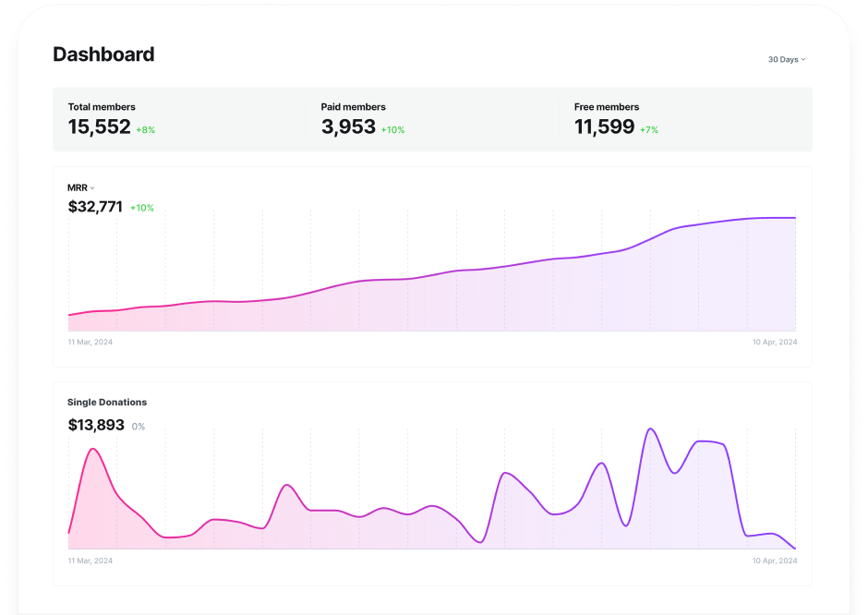This screenshot has height=615, width=868.
Task: Click the +7% free members change badge
Action: [649, 130]
